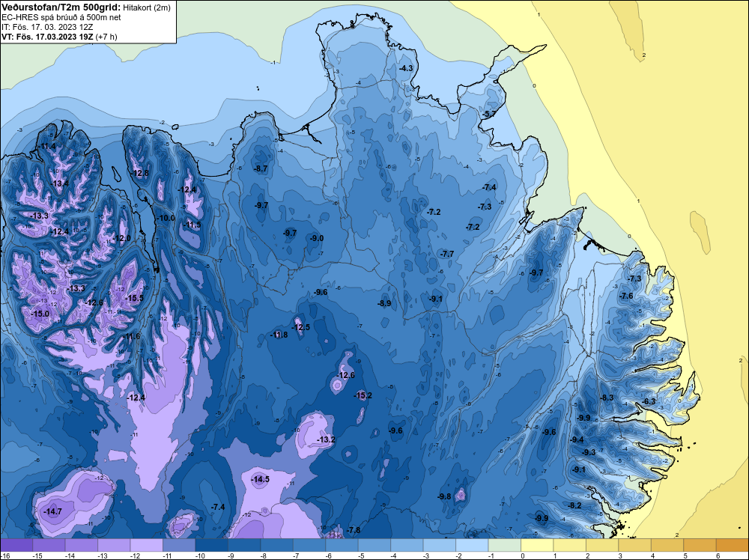Screen dimensions: 749x560
Task: Click the -11.4 temperature label
Action: click(x=48, y=146)
